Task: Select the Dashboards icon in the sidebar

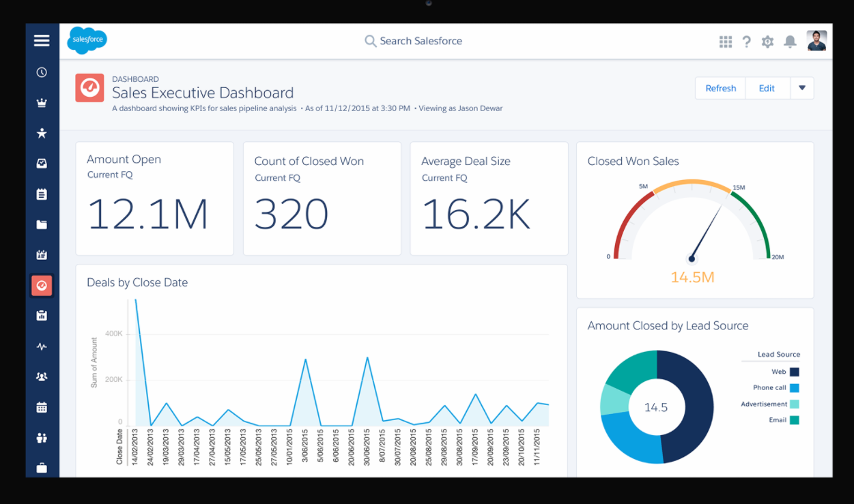Action: tap(42, 285)
